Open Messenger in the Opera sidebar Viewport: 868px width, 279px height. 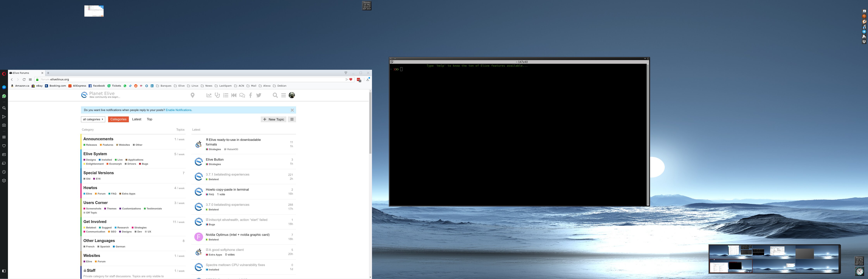(x=4, y=87)
